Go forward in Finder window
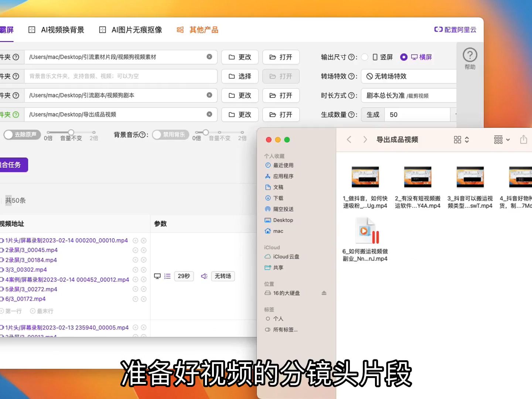This screenshot has width=532, height=399. [365, 140]
